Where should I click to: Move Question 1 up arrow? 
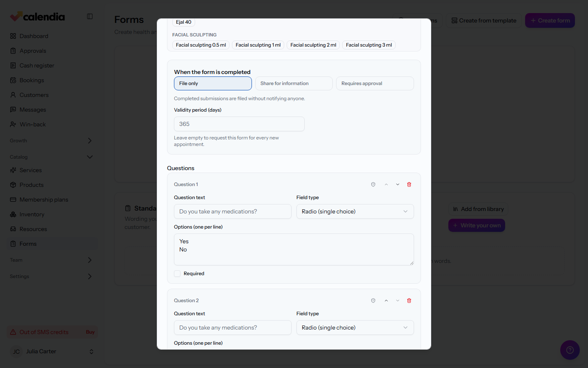[386, 184]
